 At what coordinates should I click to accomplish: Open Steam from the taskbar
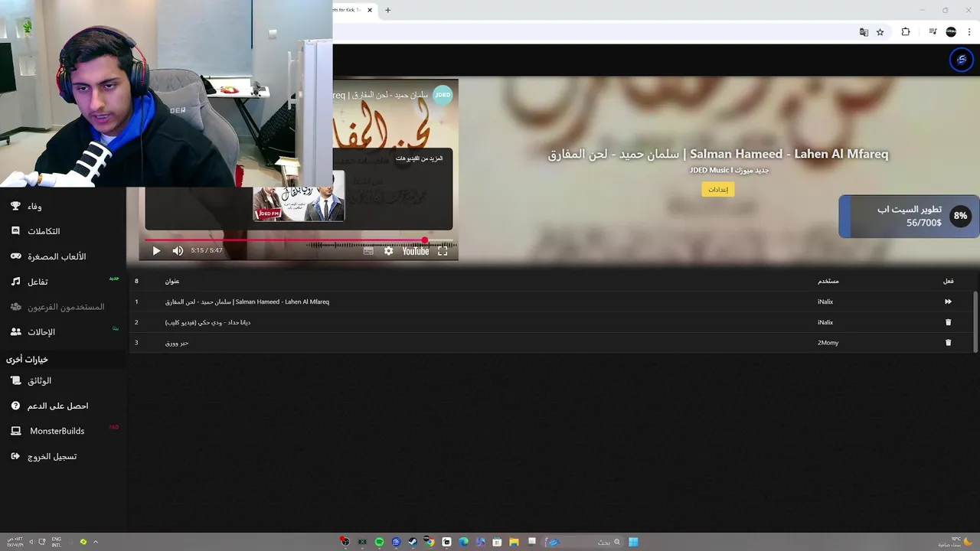coord(413,542)
